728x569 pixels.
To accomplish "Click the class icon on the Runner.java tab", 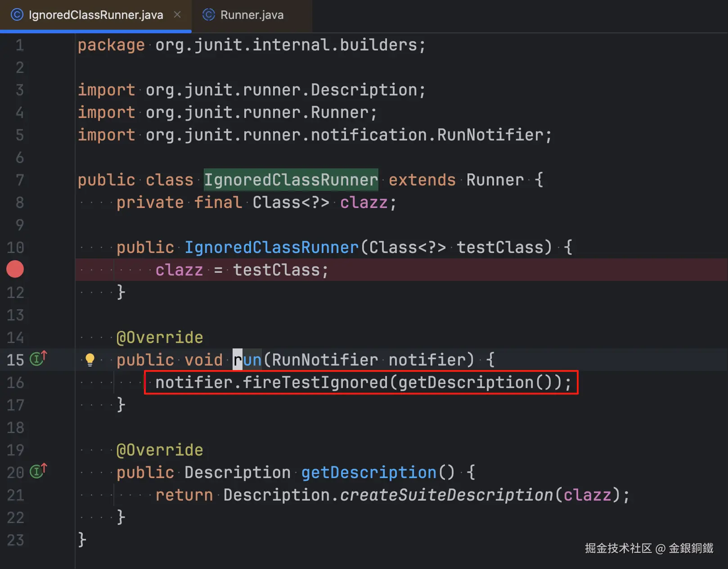I will coord(209,15).
